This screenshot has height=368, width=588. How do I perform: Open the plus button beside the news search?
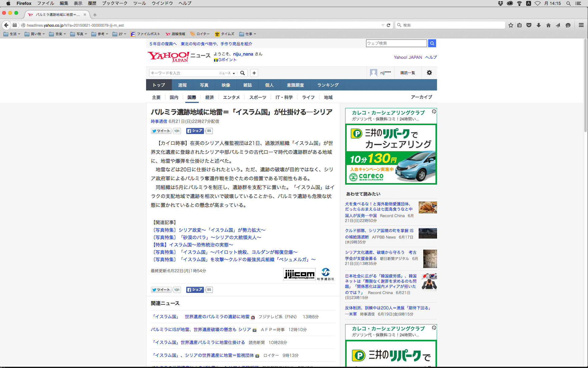pos(254,73)
